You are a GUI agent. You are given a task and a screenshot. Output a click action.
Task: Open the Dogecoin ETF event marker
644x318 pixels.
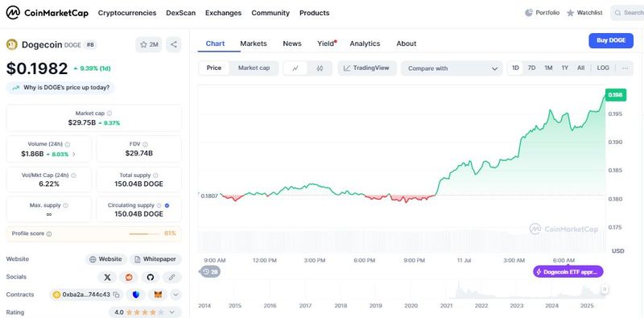[568, 272]
